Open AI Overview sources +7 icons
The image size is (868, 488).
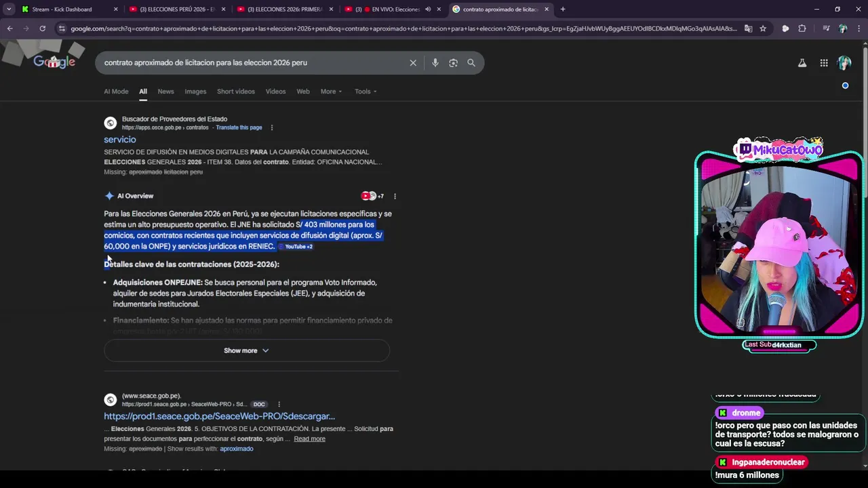coord(372,196)
